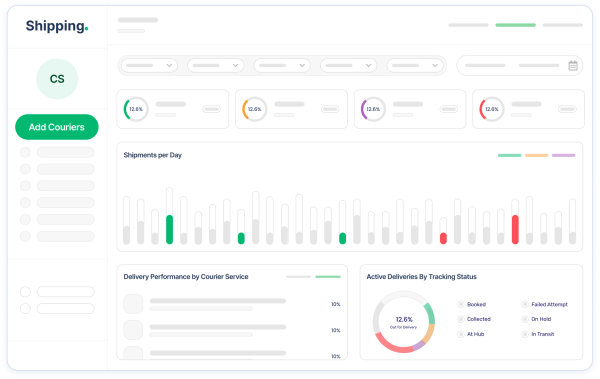This screenshot has height=379, width=600.
Task: Click the orange legend swatch in Shipments per Day
Action: 536,155
